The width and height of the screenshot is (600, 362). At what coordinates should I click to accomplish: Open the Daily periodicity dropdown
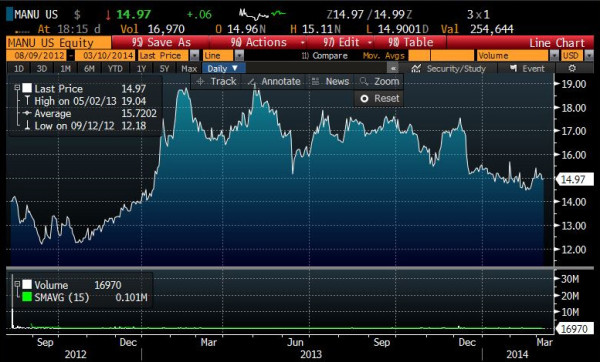(x=223, y=68)
